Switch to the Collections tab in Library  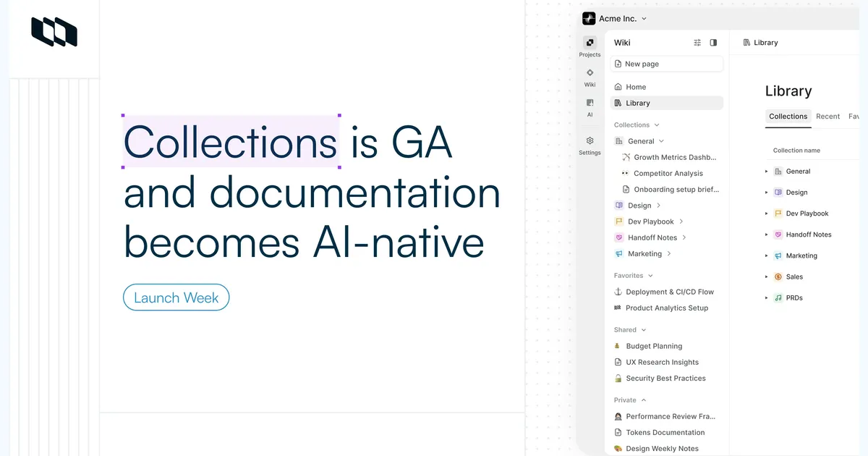pos(788,117)
